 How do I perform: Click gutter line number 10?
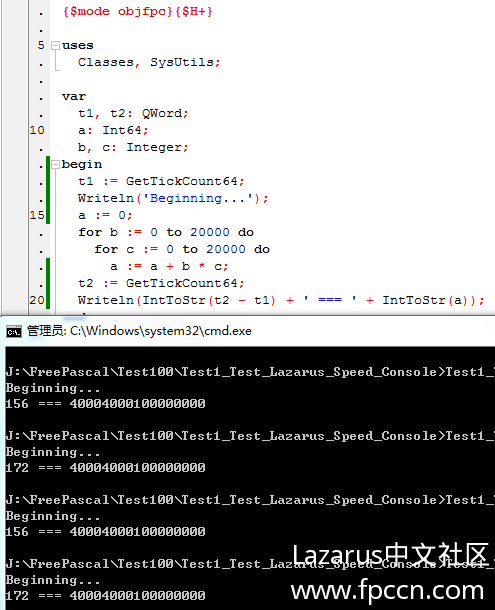pyautogui.click(x=37, y=130)
